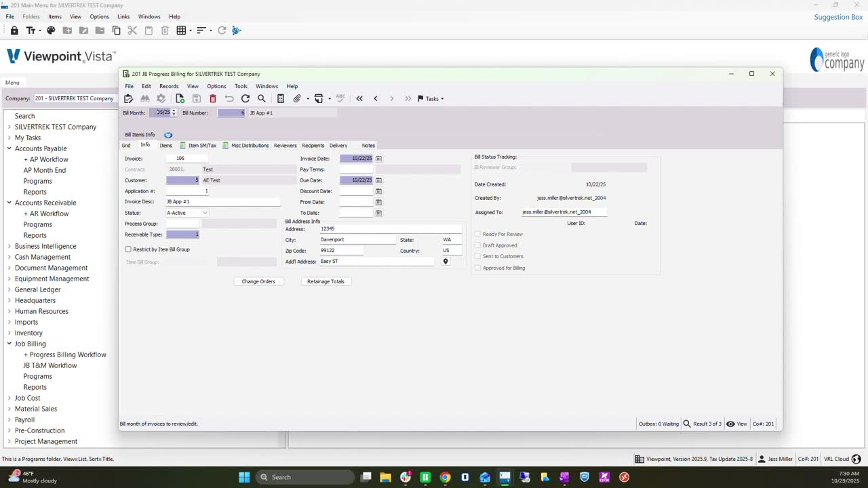Open File Explorer from the taskbar
This screenshot has width=868, height=488.
[385, 477]
